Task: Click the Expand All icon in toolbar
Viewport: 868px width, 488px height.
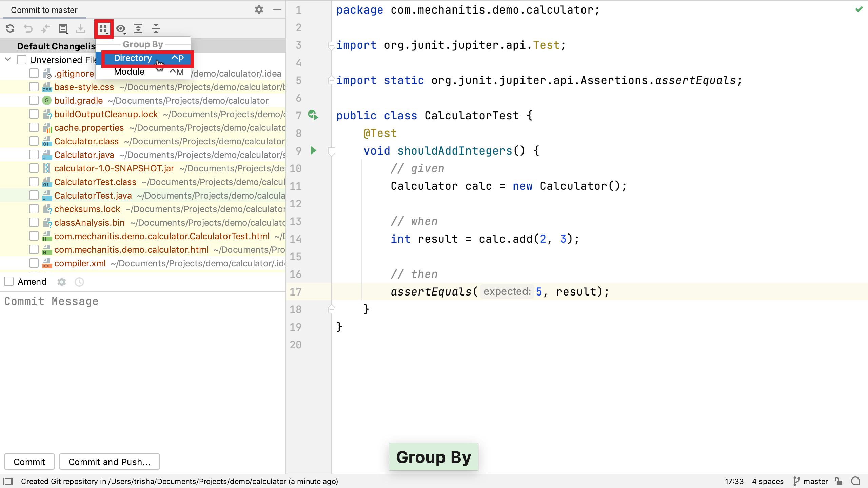Action: pyautogui.click(x=138, y=28)
